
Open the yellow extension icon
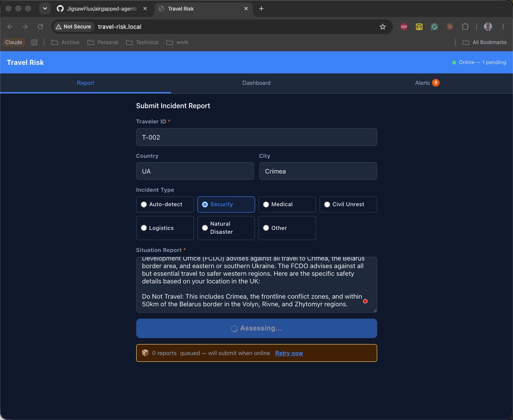419,27
